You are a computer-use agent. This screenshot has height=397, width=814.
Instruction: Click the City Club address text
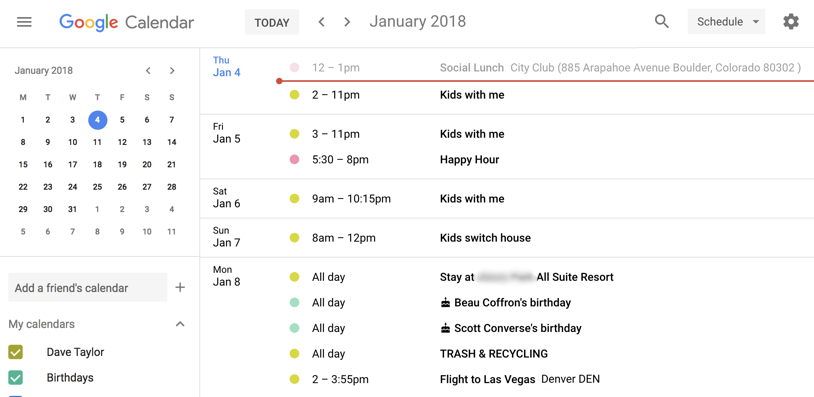click(x=656, y=67)
